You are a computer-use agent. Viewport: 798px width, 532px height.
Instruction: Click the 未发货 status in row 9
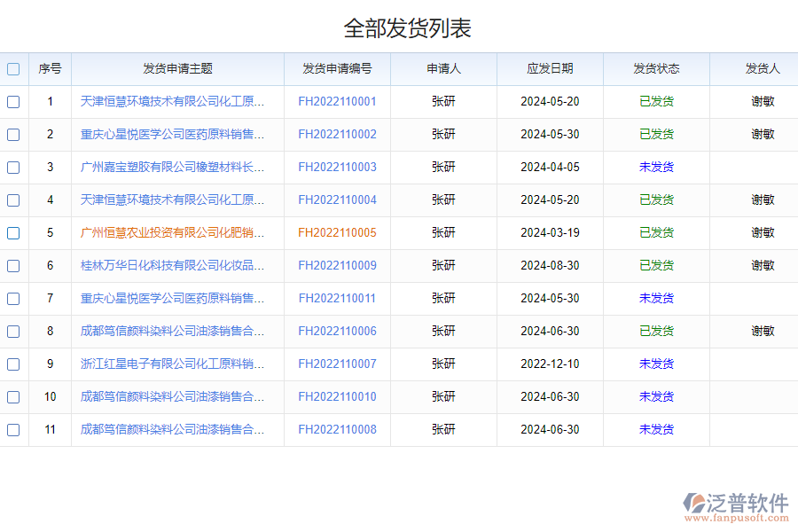pos(655,364)
